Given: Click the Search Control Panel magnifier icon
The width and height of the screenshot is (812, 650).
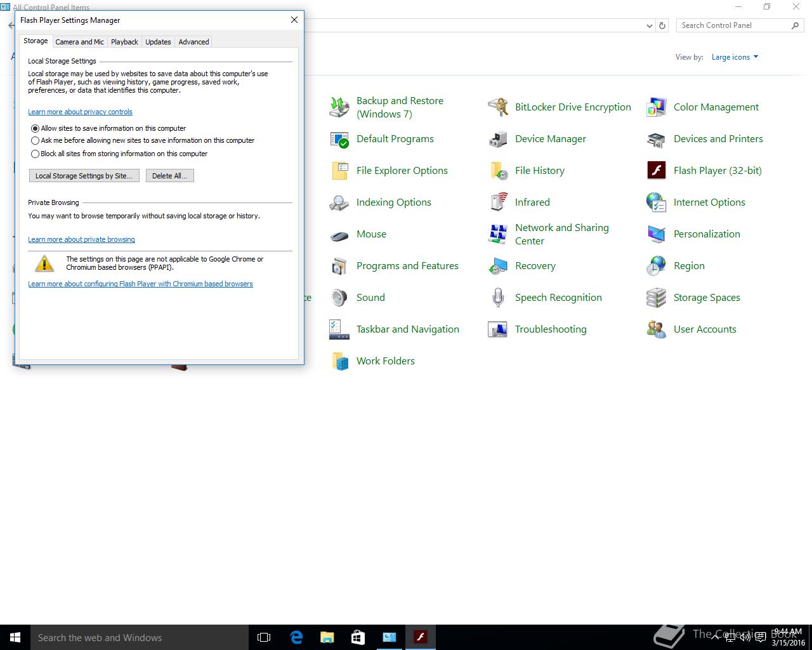Looking at the screenshot, I should (x=795, y=25).
